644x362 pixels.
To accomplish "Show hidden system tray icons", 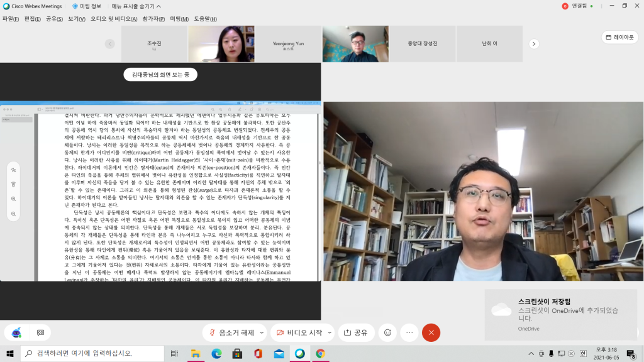I will click(x=531, y=353).
